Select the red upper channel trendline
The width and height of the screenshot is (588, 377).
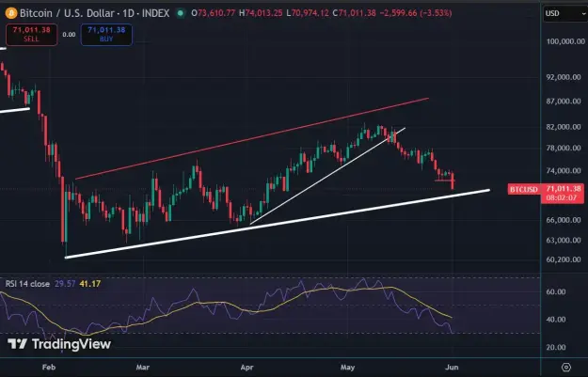point(252,138)
